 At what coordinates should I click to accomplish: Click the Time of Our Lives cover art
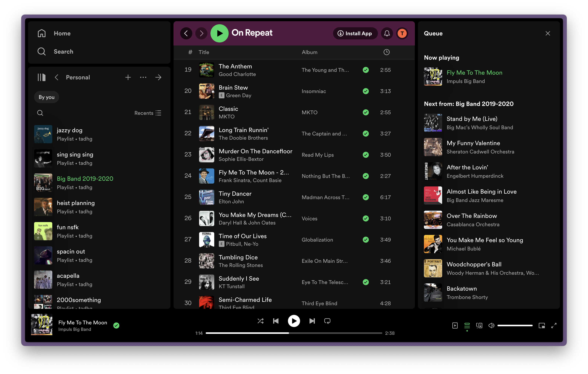[x=206, y=240]
